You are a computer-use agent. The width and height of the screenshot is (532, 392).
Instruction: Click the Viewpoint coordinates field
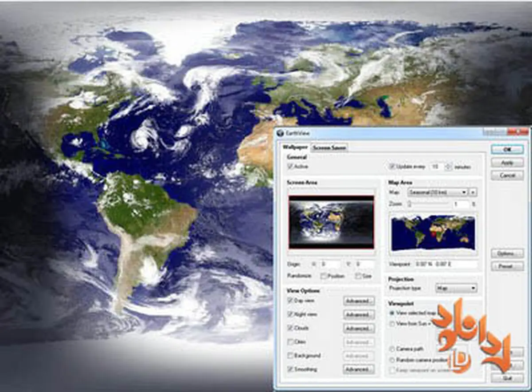[446, 264]
